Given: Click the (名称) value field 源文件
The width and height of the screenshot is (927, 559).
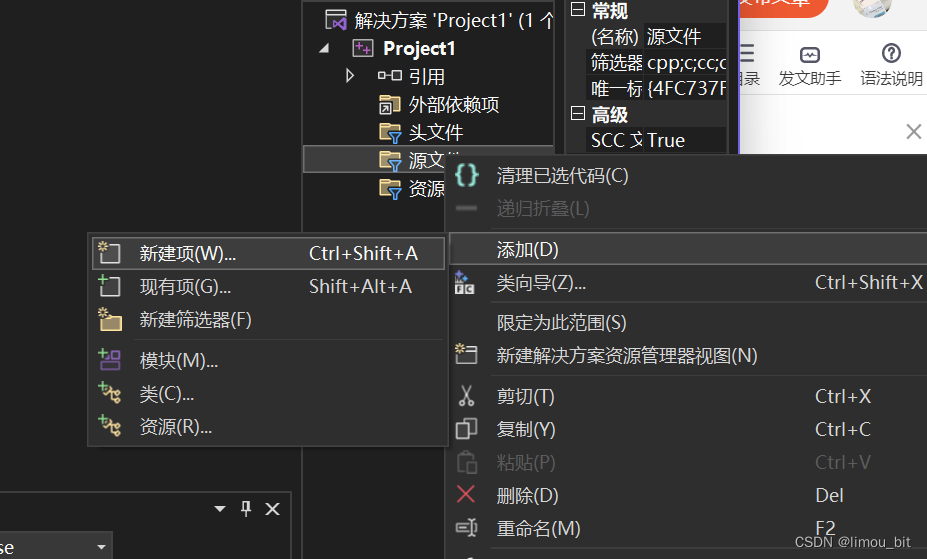Looking at the screenshot, I should pyautogui.click(x=685, y=37).
